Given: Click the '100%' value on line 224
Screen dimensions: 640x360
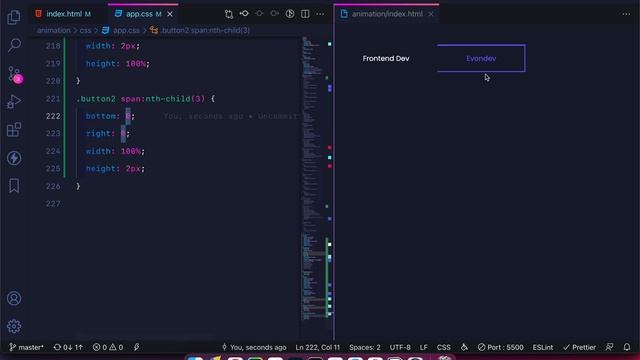Looking at the screenshot, I should 131,151.
